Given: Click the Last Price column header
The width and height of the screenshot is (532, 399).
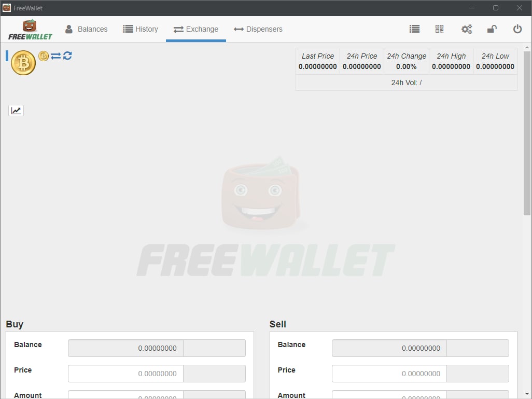Looking at the screenshot, I should click(x=318, y=56).
